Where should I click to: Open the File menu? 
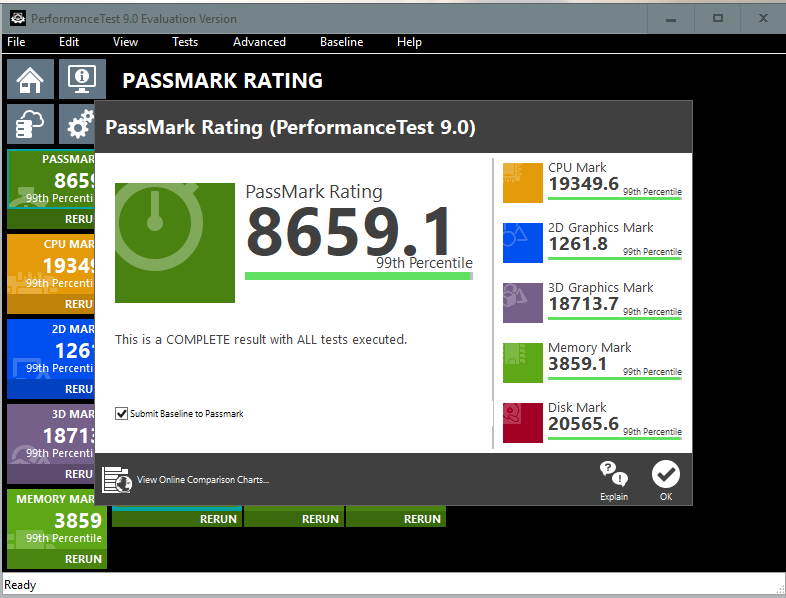click(16, 42)
